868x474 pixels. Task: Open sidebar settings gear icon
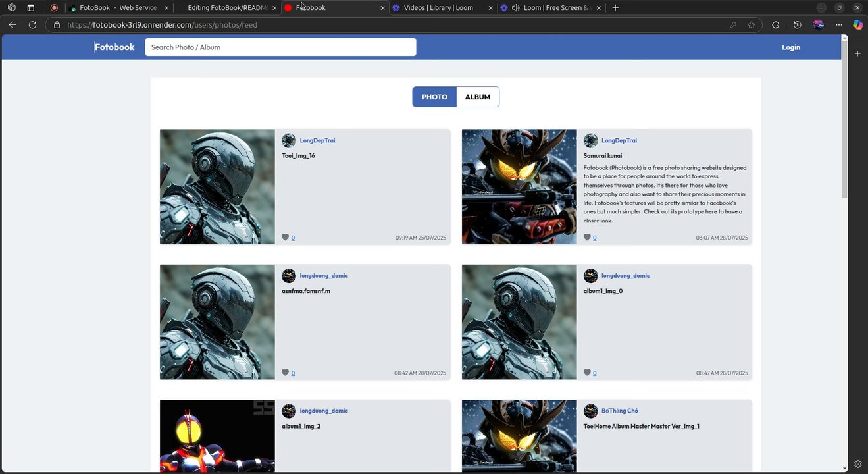[857, 464]
